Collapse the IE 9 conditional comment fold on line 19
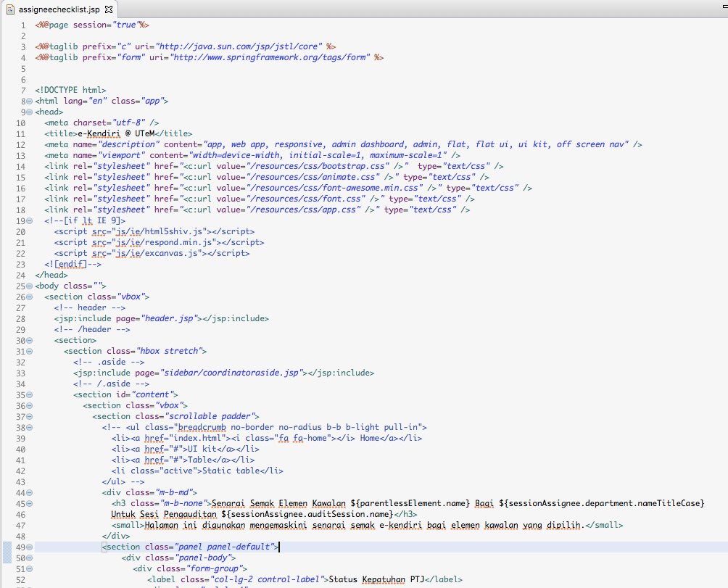The image size is (728, 588). tap(30, 221)
